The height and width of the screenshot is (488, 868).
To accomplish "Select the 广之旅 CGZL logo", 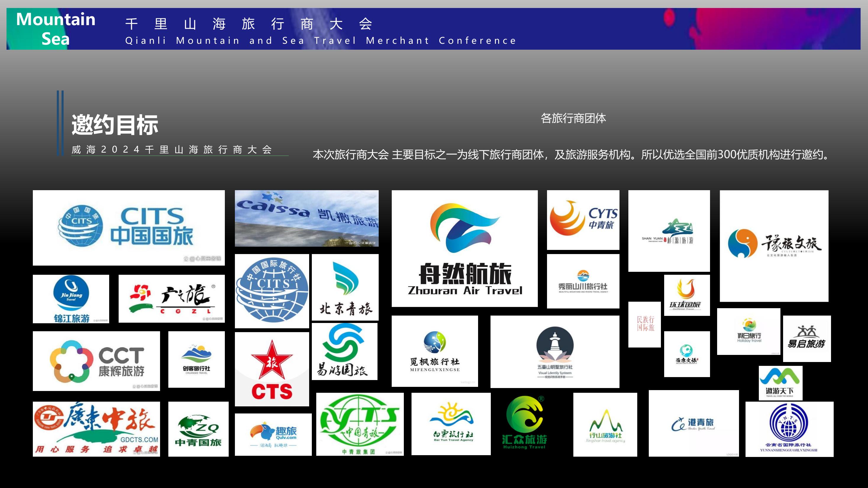I will [x=172, y=299].
